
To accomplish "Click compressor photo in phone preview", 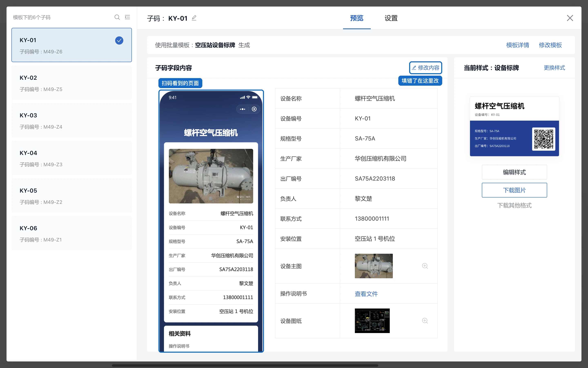I will [x=211, y=176].
